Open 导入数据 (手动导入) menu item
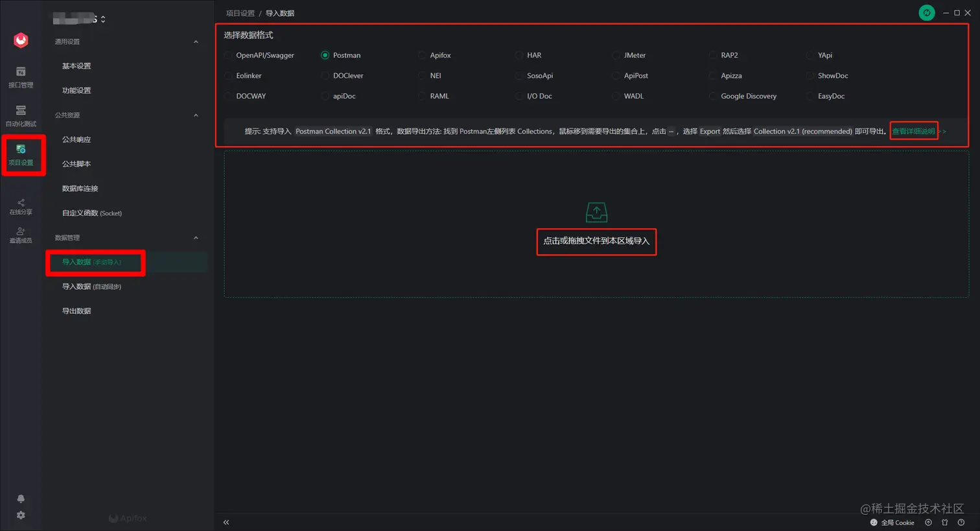This screenshot has height=531, width=980. click(128, 262)
